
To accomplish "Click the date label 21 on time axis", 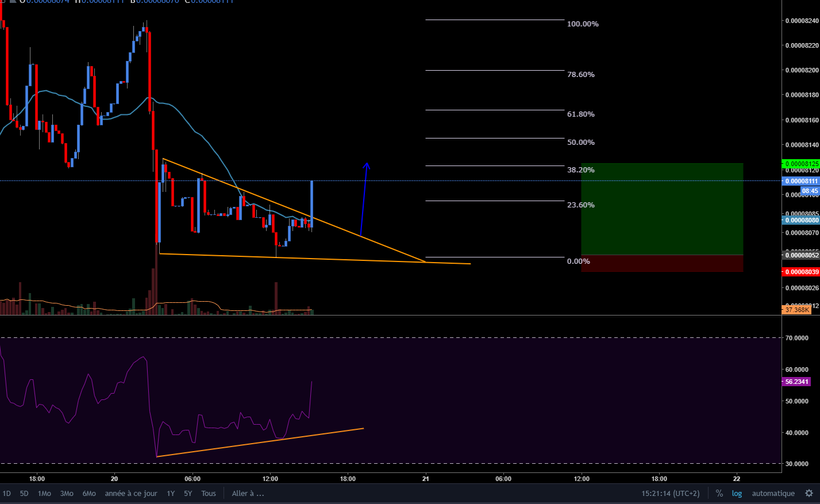I will [x=426, y=478].
